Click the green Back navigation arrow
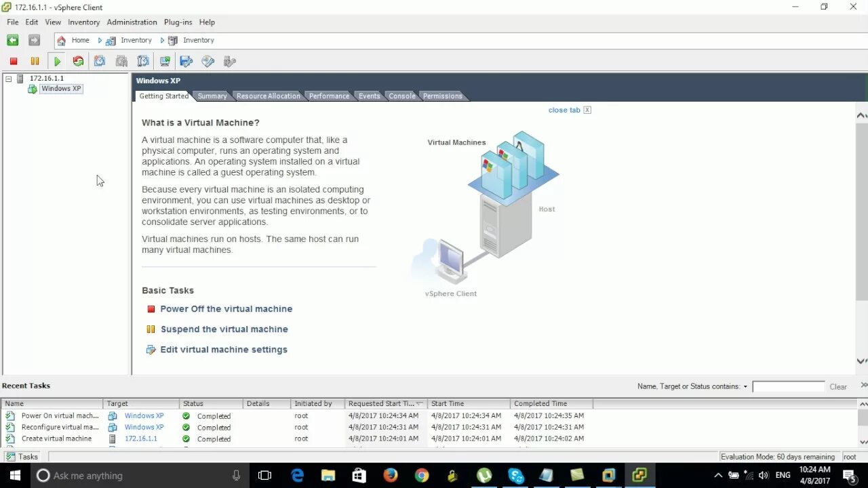This screenshot has width=868, height=488. tap(13, 41)
